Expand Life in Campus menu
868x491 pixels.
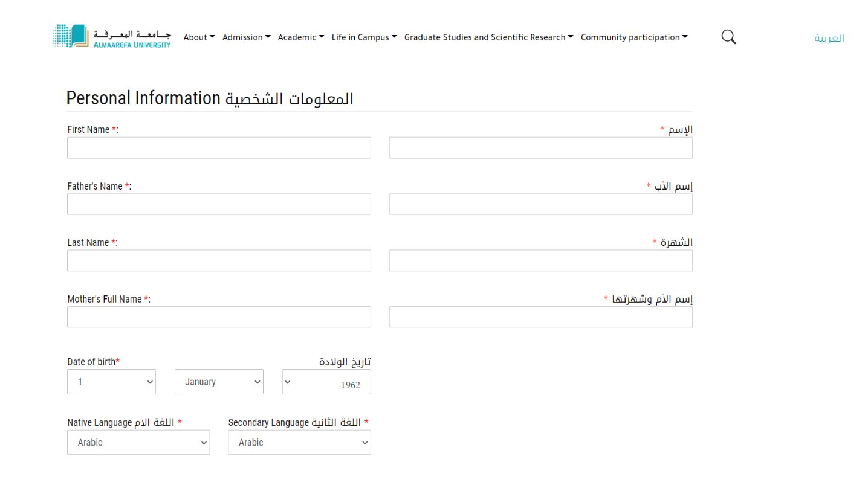click(x=364, y=37)
